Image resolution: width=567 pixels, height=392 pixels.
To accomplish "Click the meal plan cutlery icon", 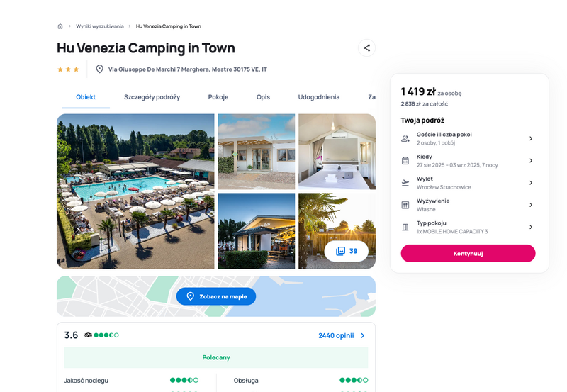I will [x=405, y=205].
